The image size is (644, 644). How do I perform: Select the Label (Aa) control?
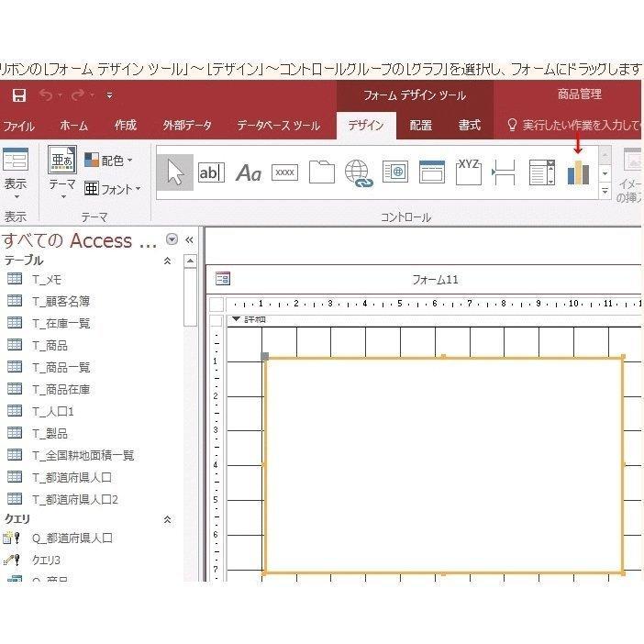pos(249,172)
